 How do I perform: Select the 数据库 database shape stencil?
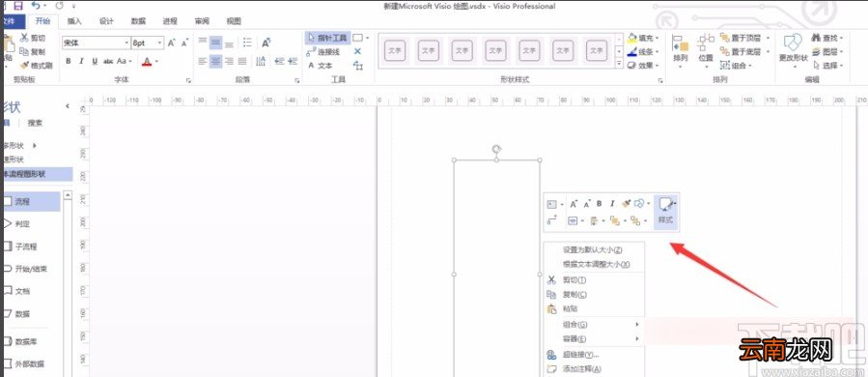coord(26,342)
